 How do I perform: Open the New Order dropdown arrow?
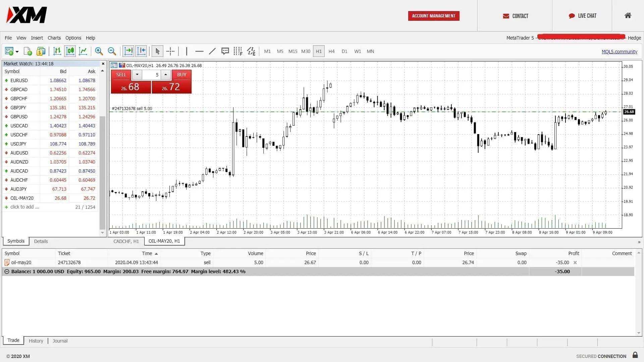(16, 51)
